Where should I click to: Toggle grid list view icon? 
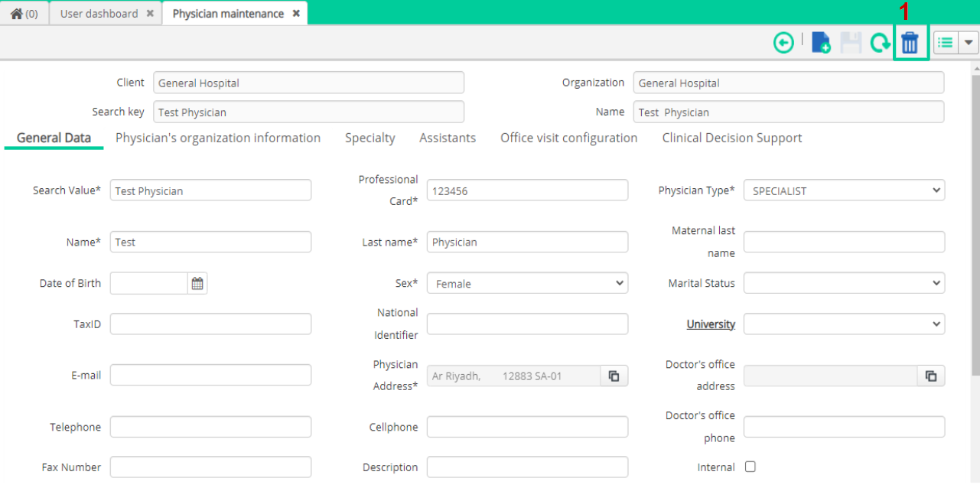pyautogui.click(x=946, y=43)
